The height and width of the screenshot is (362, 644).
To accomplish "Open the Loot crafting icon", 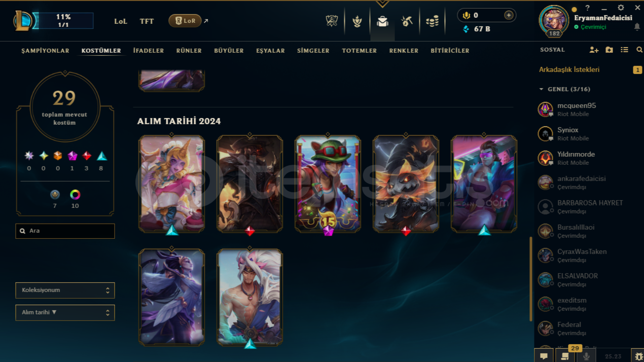I will (x=407, y=21).
